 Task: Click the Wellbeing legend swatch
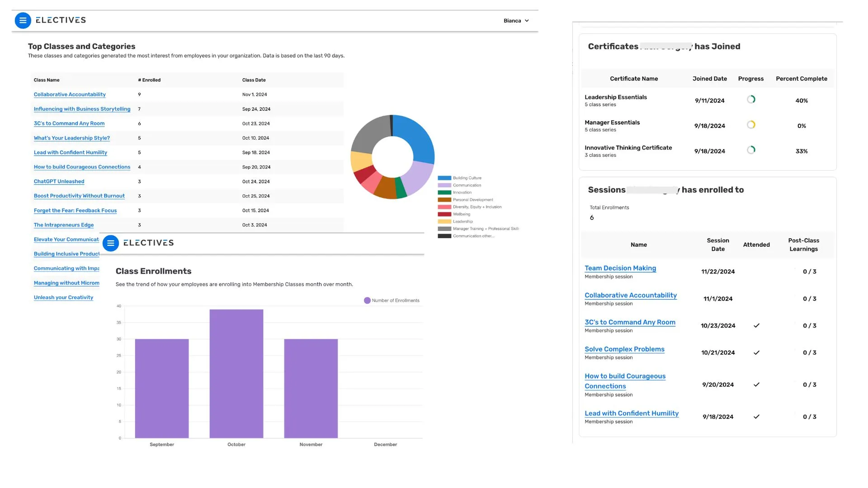pos(444,214)
